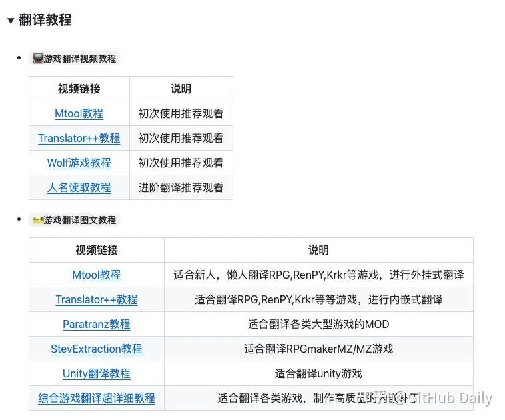The height and width of the screenshot is (420, 505).
Task: Click description 适合翻译unity游戏
Action: click(318, 373)
